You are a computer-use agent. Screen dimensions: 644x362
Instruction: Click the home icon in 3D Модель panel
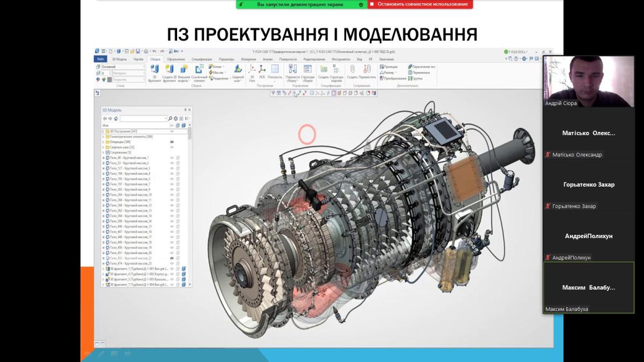point(116,119)
